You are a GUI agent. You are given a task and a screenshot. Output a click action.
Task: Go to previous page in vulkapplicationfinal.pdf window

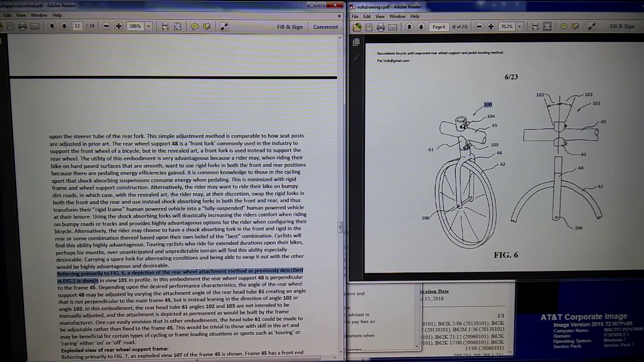click(x=52, y=26)
